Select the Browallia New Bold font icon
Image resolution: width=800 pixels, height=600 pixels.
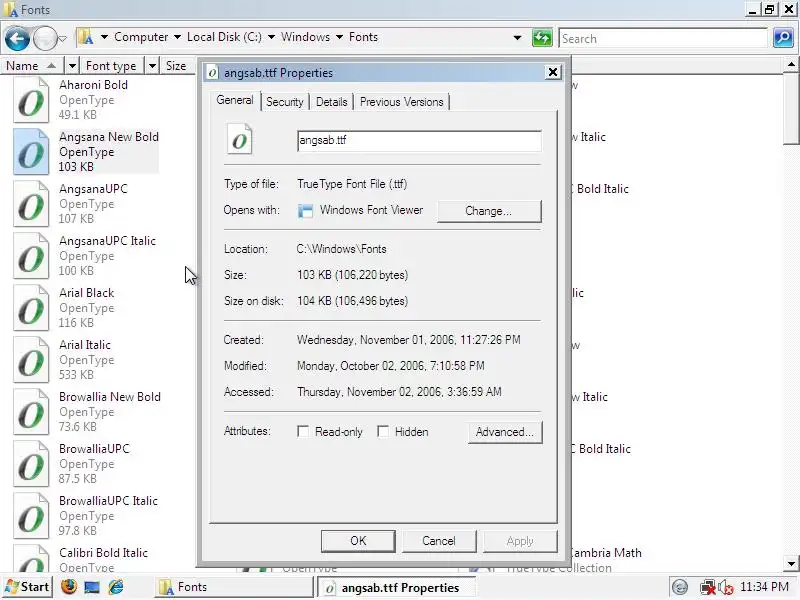point(31,412)
